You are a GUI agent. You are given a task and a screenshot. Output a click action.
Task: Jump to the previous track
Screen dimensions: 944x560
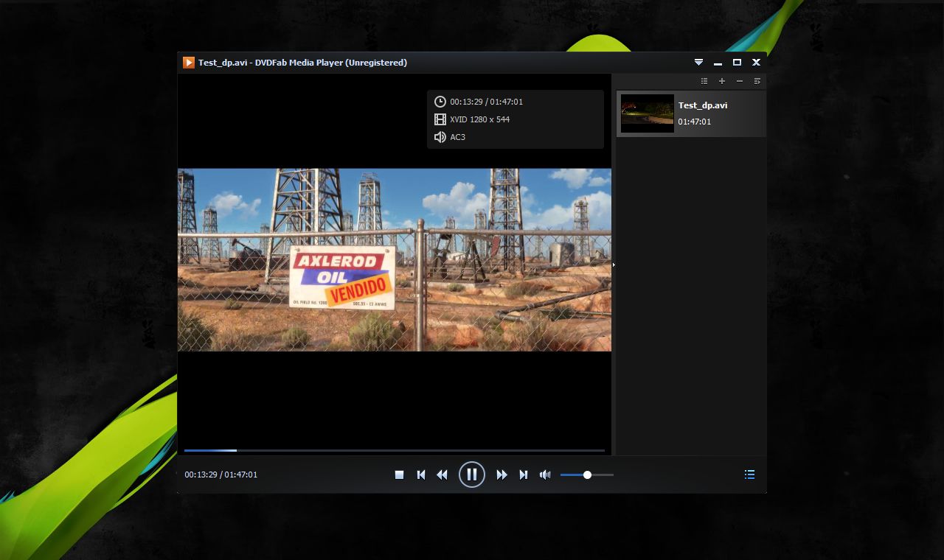click(421, 475)
